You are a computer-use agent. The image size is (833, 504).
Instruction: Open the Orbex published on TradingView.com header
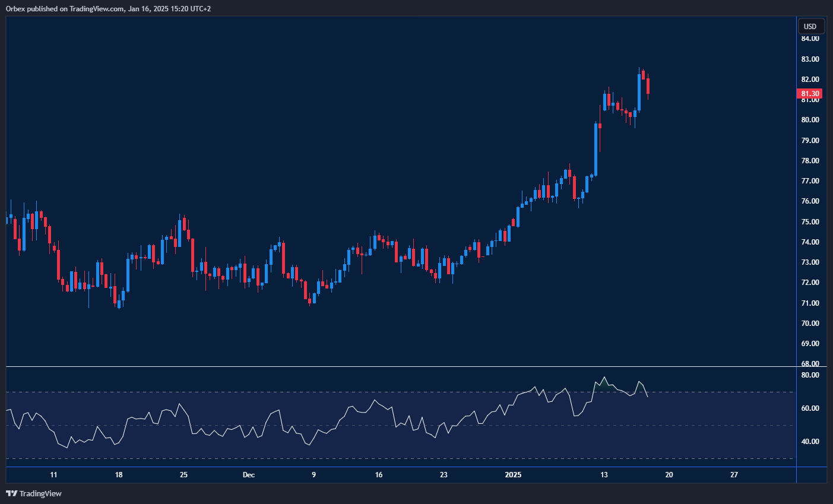pyautogui.click(x=108, y=8)
